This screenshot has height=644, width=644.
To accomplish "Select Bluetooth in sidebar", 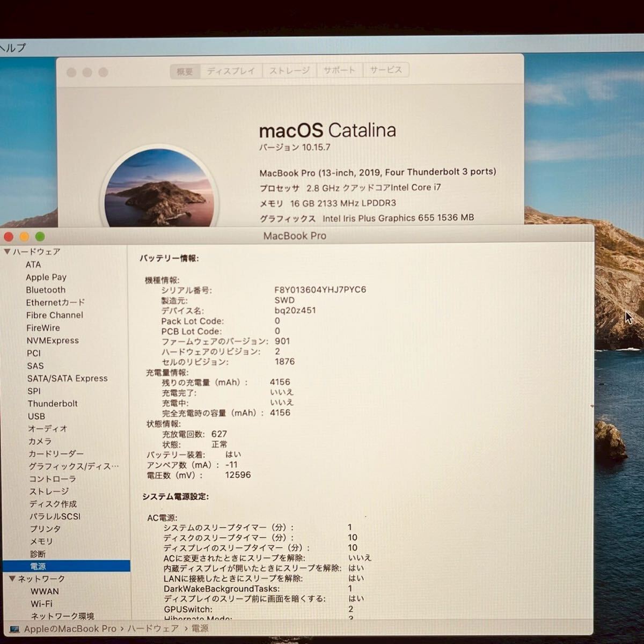I will pos(46,290).
